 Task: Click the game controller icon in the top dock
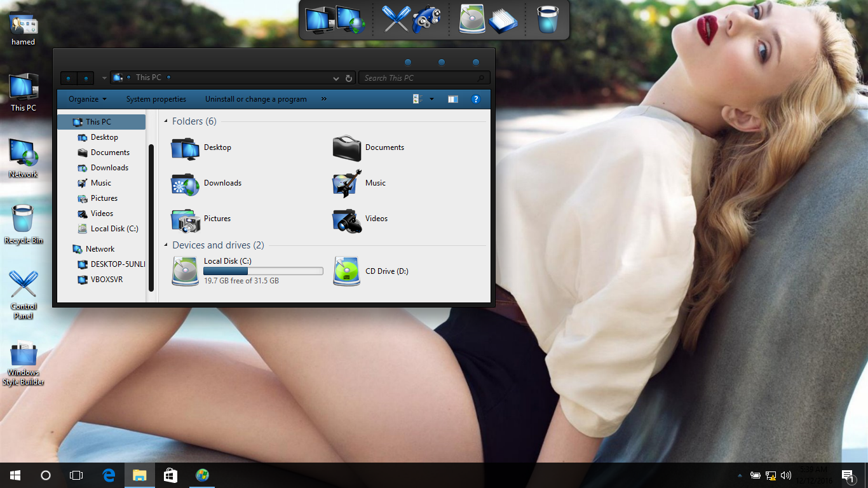point(427,19)
